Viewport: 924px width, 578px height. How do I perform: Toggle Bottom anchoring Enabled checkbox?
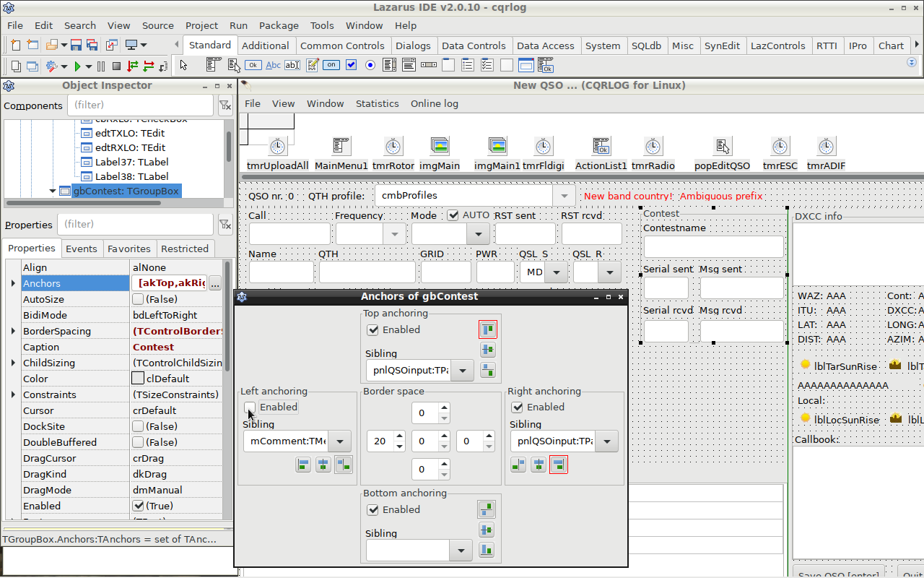(x=373, y=510)
